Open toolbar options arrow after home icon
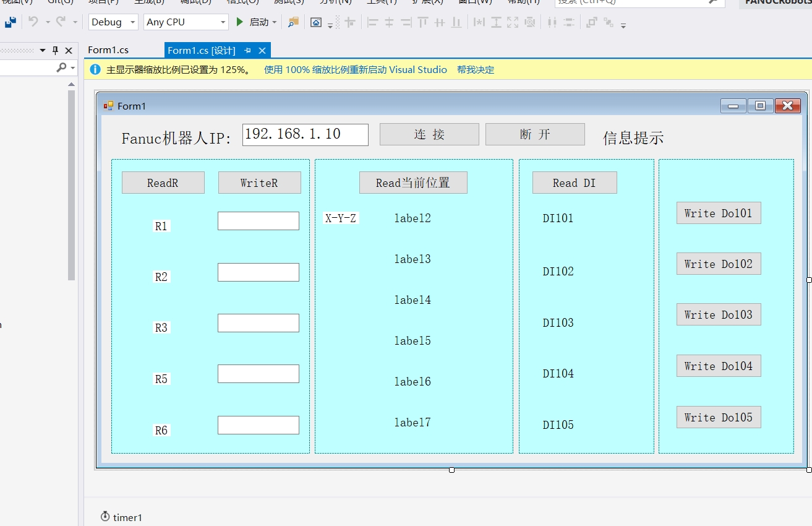The height and width of the screenshot is (526, 812). point(330,25)
